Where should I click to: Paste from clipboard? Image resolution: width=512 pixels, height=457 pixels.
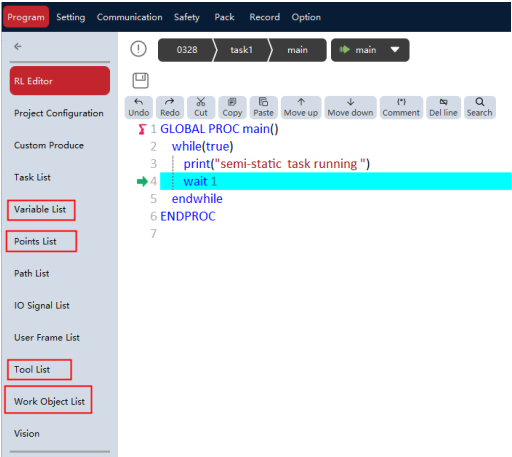[x=263, y=107]
